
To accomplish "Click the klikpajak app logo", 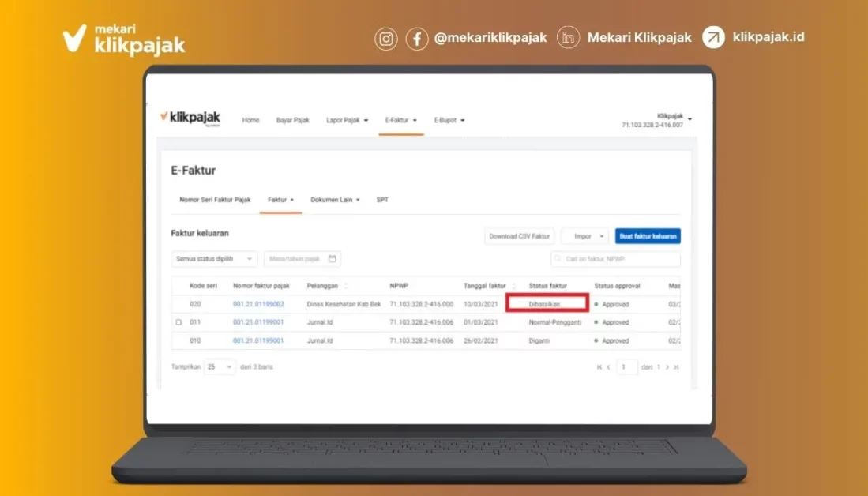I will [190, 118].
